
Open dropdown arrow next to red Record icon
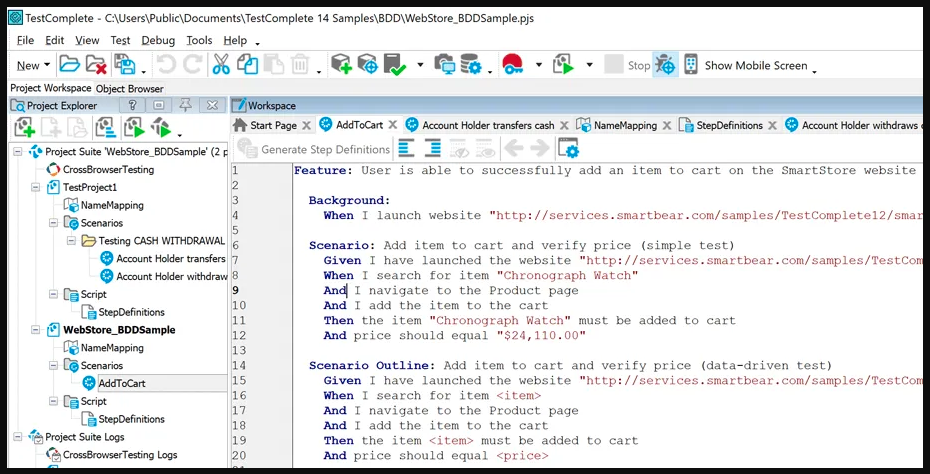pyautogui.click(x=539, y=65)
